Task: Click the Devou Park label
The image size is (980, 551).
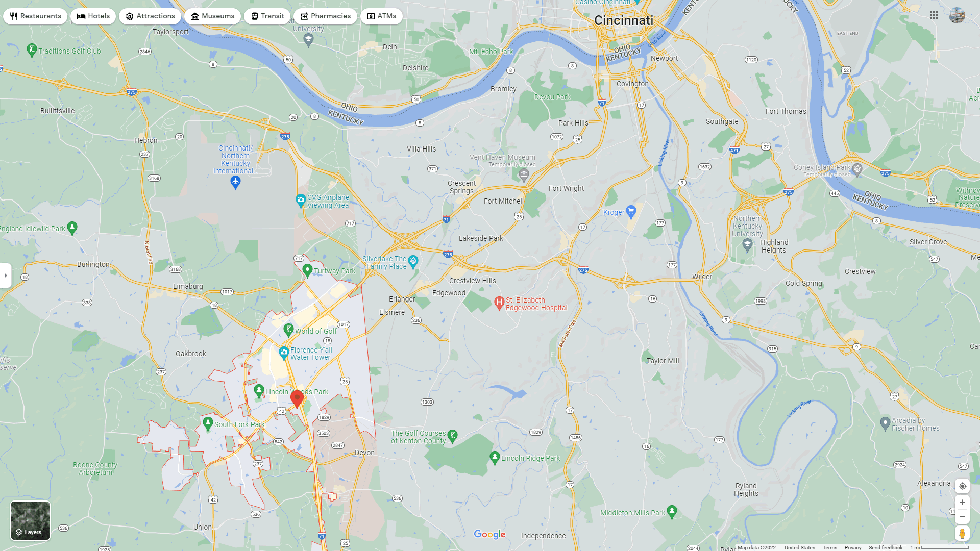Action: 552,97
